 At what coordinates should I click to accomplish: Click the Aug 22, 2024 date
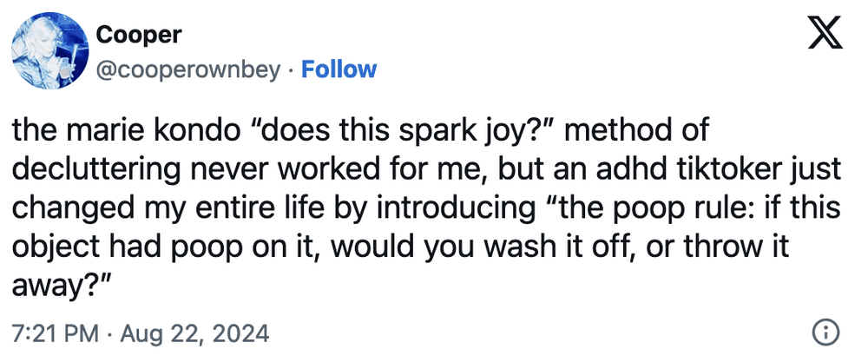196,332
